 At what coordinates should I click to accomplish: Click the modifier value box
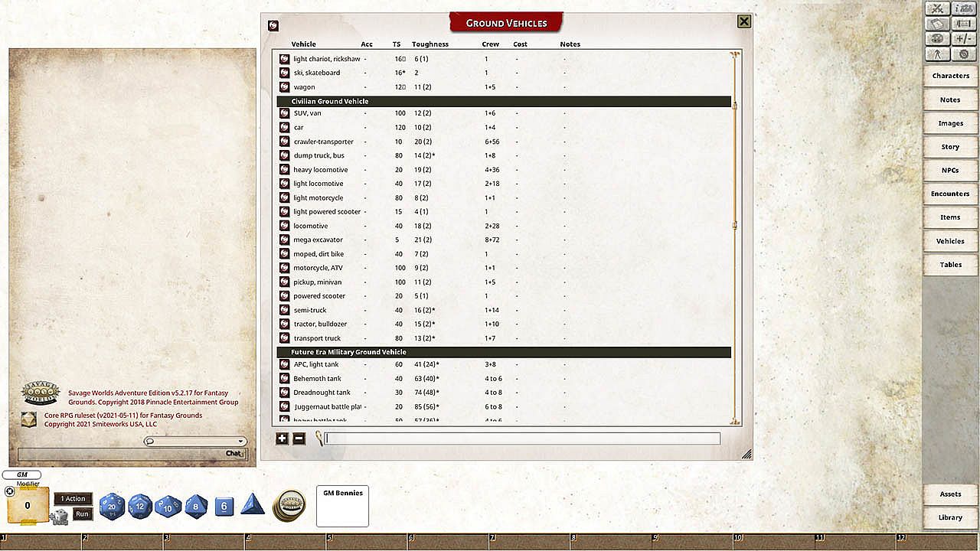pos(28,505)
